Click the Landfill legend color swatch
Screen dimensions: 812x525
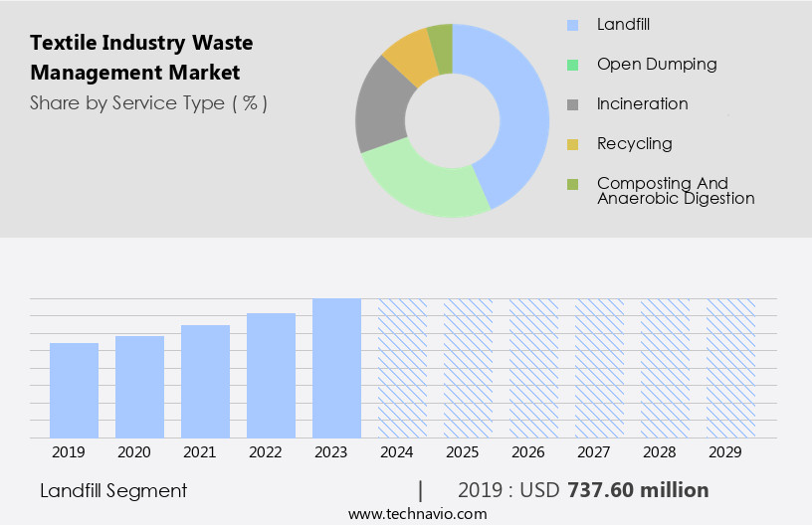click(x=572, y=25)
